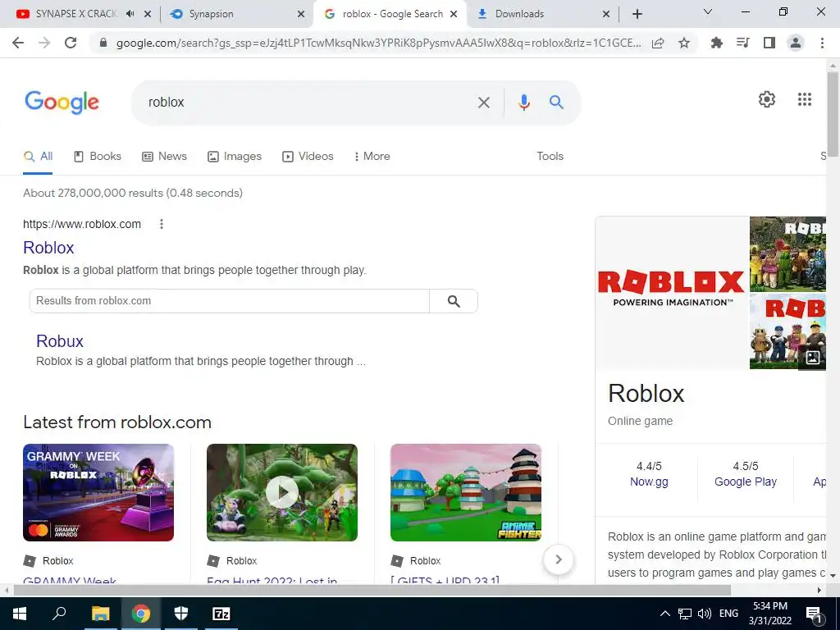Expand the Chrome tab search chevron
The image size is (840, 630).
pos(708,11)
